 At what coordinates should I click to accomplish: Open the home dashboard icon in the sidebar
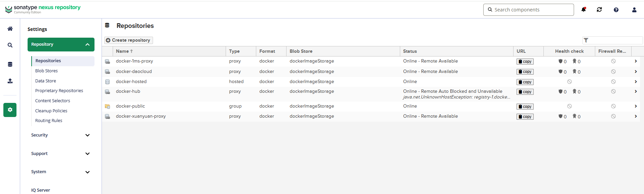[x=10, y=29]
